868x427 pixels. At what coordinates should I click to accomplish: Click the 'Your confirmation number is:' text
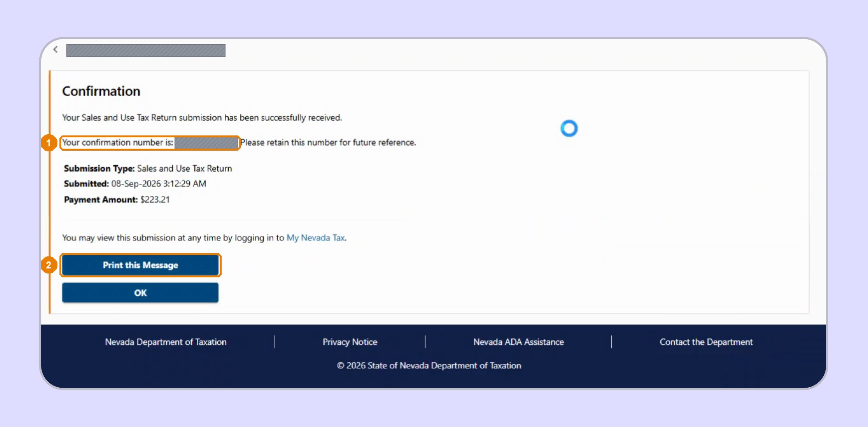coord(118,143)
